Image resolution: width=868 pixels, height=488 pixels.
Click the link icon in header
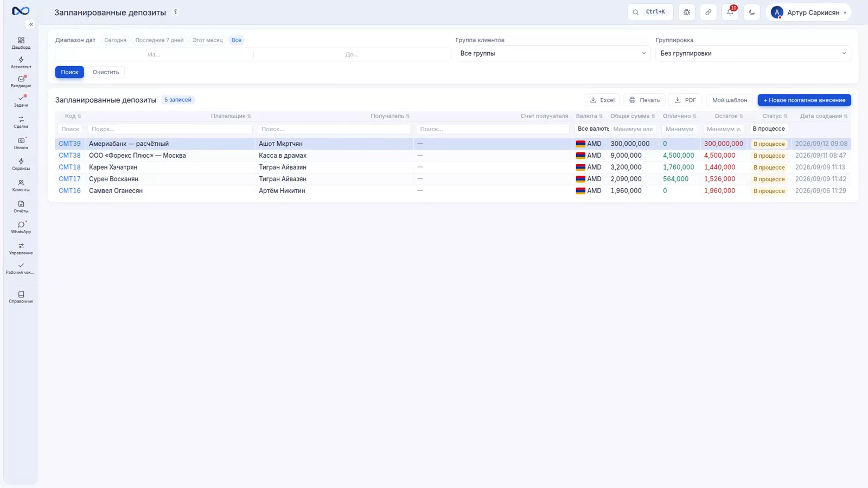709,12
